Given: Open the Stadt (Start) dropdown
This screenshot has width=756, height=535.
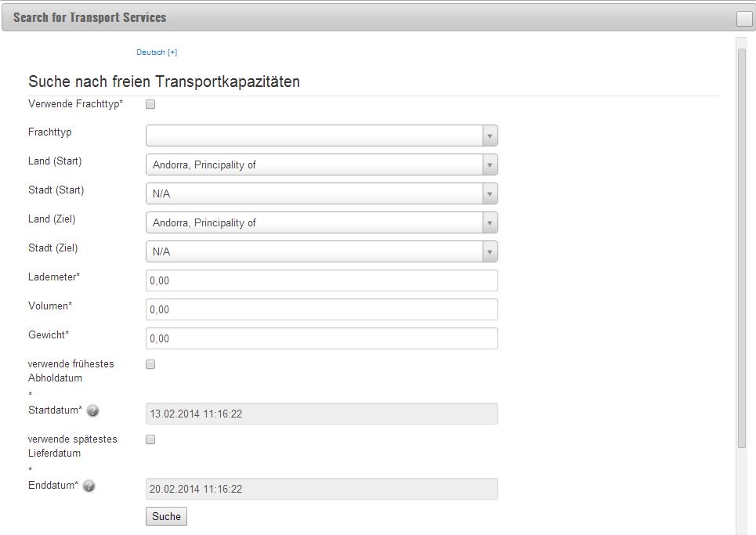Looking at the screenshot, I should pyautogui.click(x=321, y=193).
